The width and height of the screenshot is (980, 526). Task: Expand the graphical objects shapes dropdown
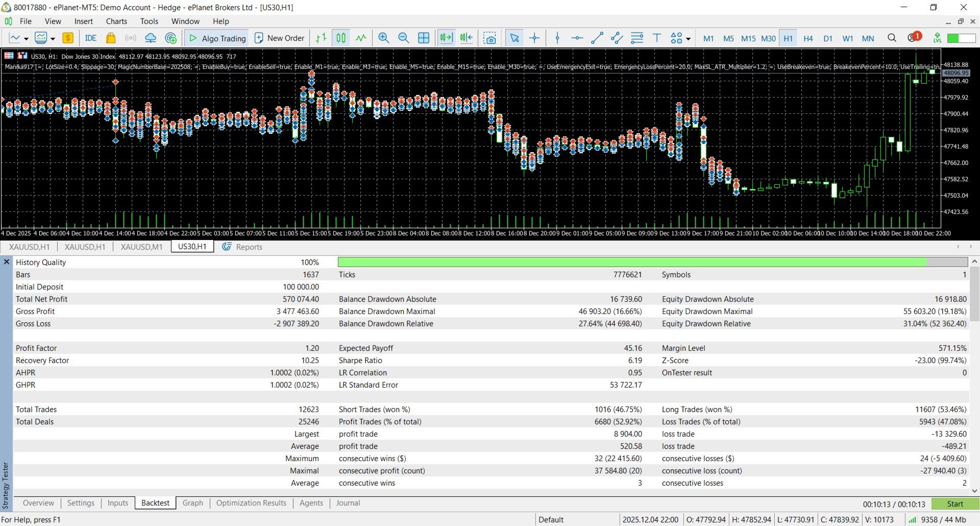point(688,39)
